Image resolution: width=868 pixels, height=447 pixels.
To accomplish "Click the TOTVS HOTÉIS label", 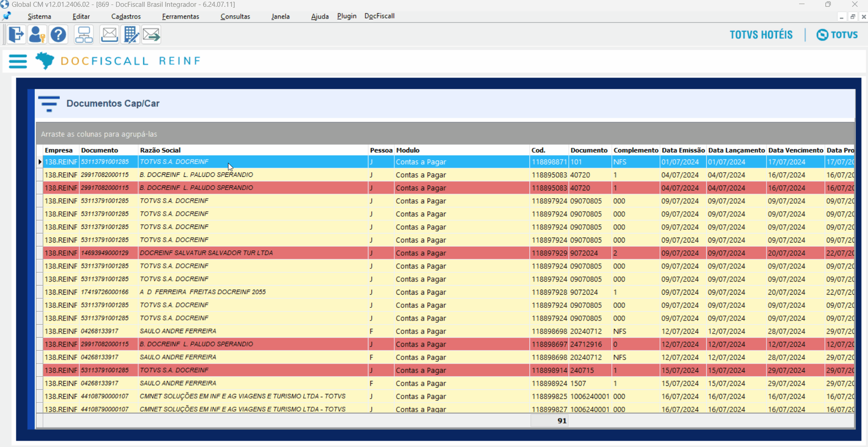I will (761, 35).
